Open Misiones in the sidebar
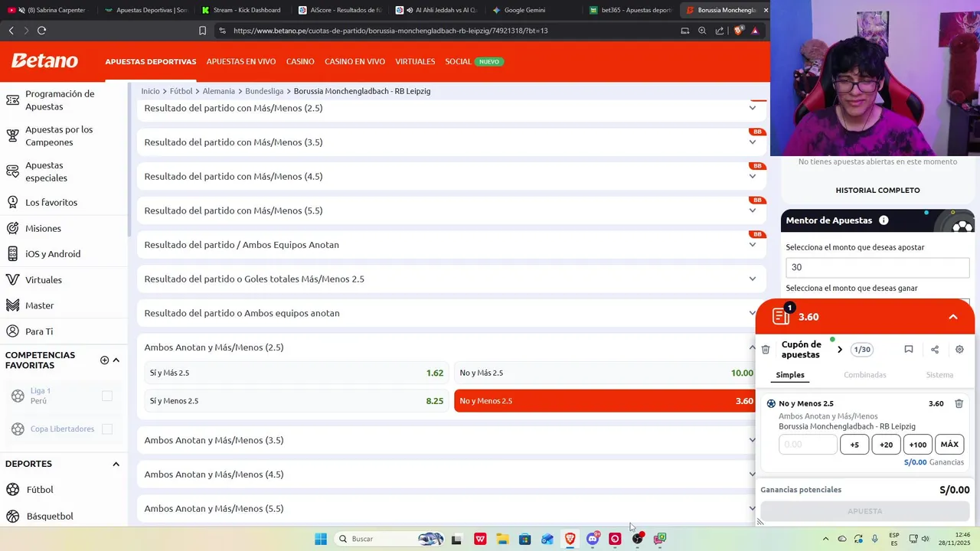 pyautogui.click(x=43, y=228)
